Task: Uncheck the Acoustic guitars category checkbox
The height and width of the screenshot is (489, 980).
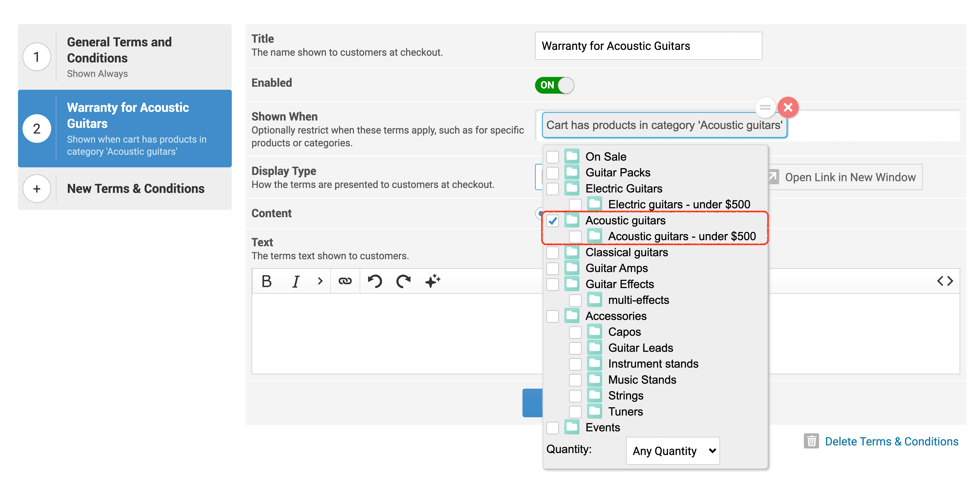Action: click(552, 221)
